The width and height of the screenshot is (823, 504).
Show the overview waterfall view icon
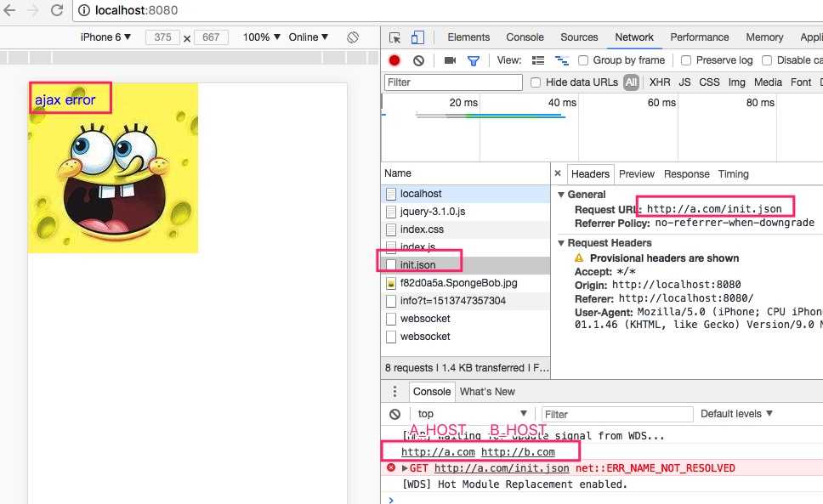[562, 60]
